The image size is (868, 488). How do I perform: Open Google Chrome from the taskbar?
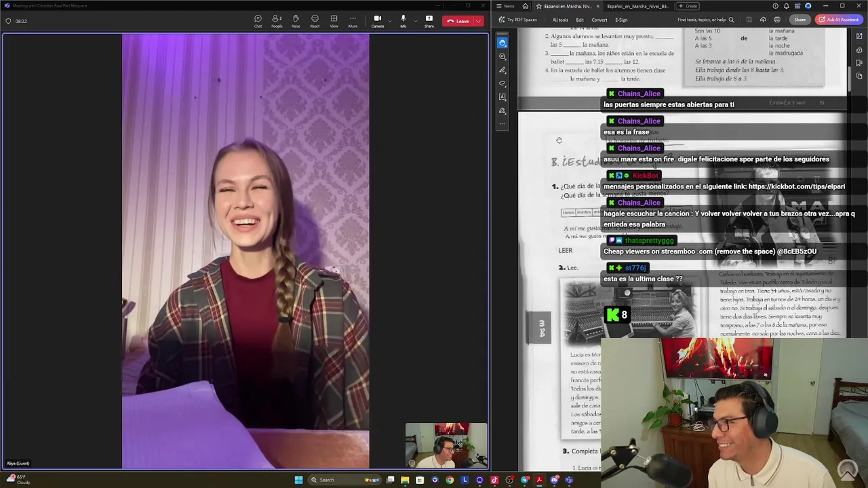[x=450, y=480]
